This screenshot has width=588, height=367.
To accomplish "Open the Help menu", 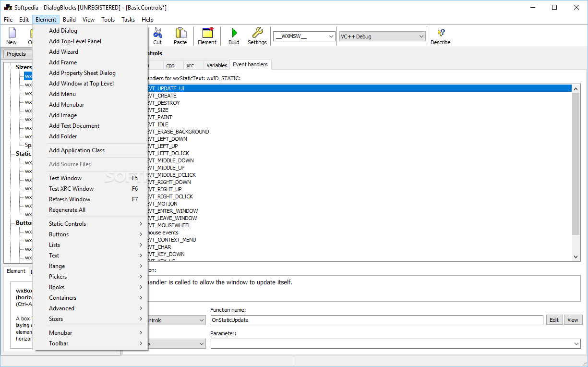I will point(148,20).
